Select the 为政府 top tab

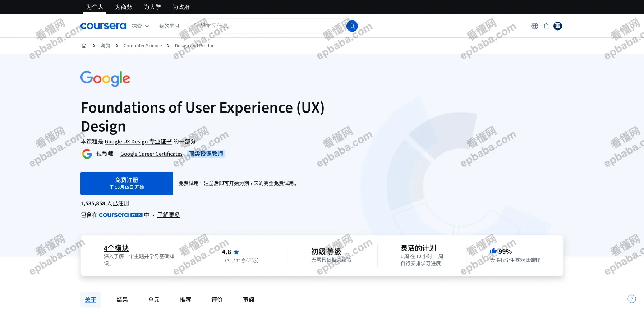181,7
